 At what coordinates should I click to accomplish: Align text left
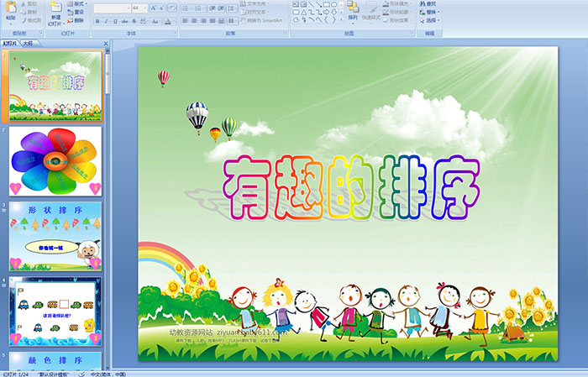tap(186, 21)
